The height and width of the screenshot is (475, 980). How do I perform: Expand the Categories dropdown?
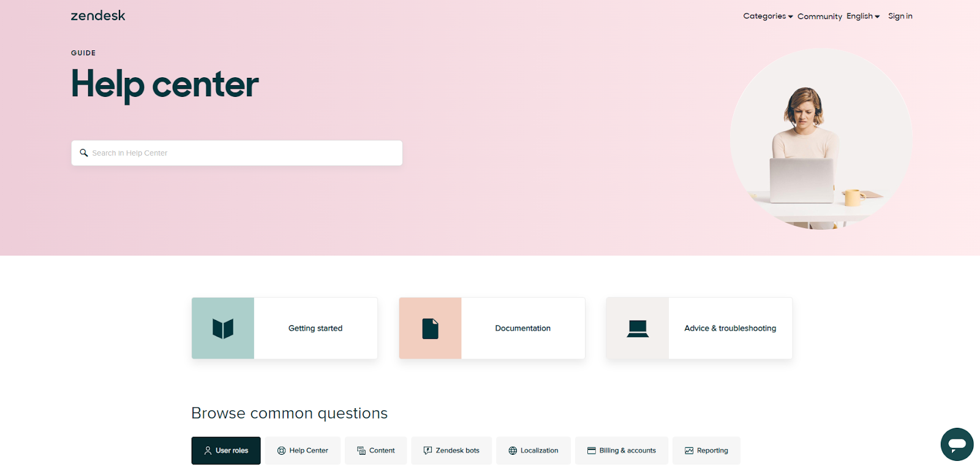(x=768, y=16)
